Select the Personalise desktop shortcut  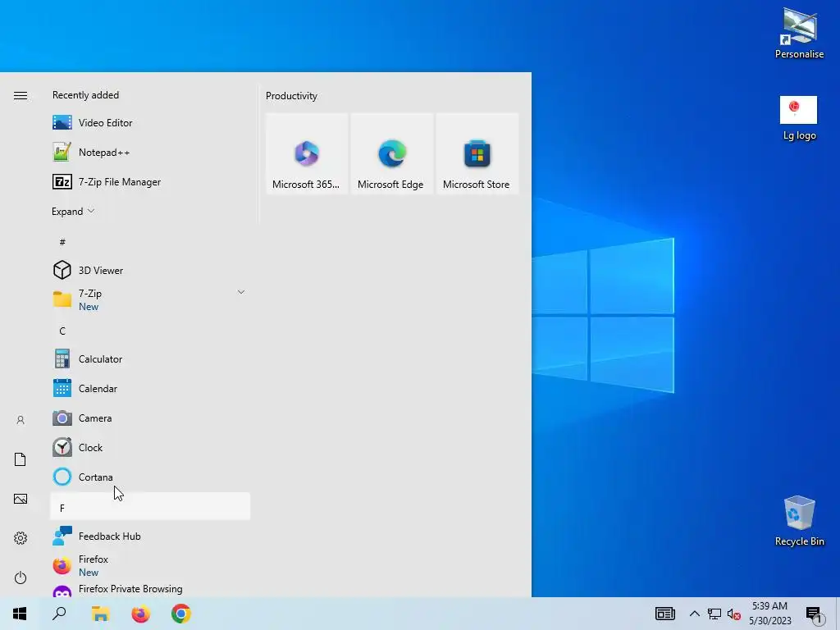tap(799, 33)
